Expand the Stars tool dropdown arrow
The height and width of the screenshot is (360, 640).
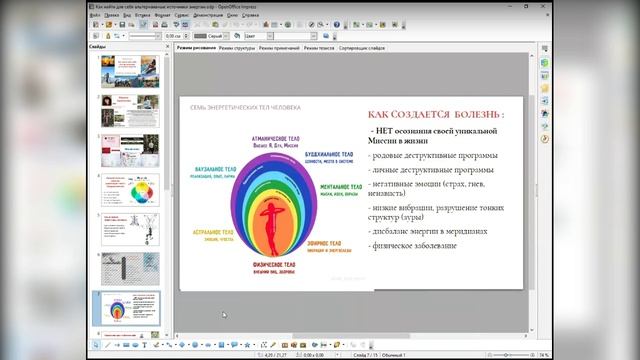click(x=254, y=345)
